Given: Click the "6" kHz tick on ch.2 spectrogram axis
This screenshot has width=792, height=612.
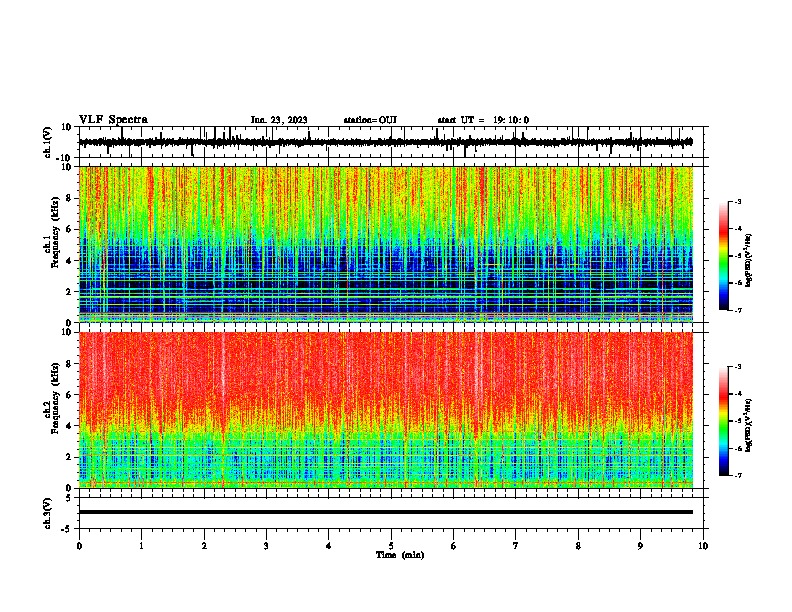Looking at the screenshot, I should click(x=70, y=394).
